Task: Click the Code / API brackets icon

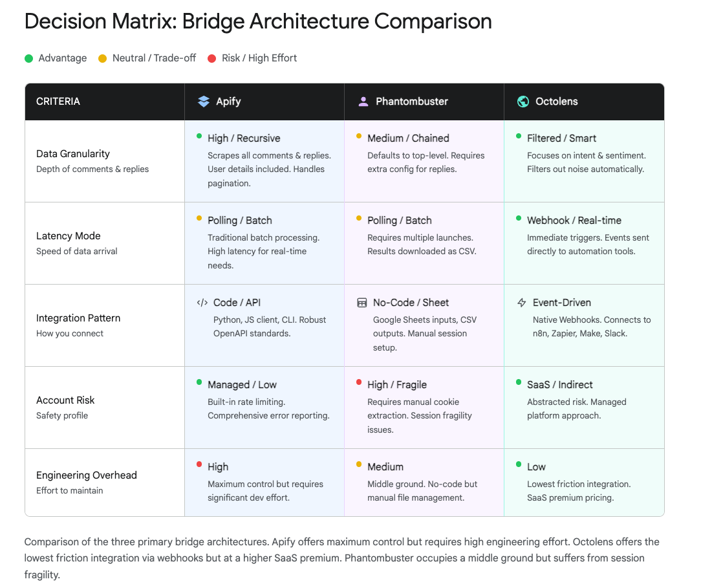Action: [202, 302]
